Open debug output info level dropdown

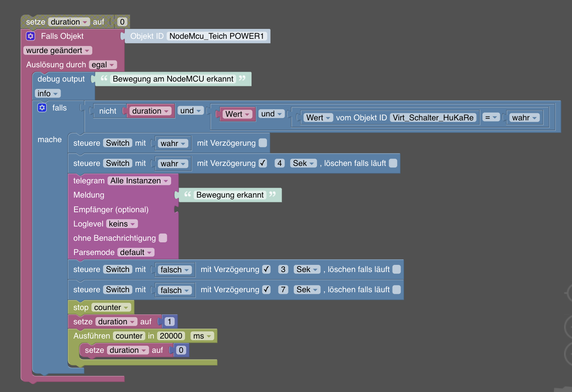coord(48,93)
